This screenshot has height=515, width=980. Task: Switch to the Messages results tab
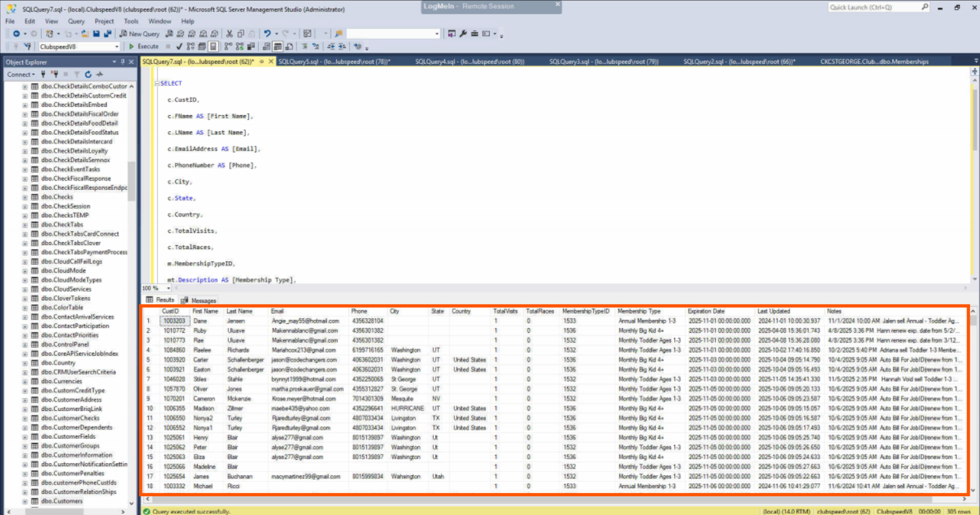click(199, 300)
